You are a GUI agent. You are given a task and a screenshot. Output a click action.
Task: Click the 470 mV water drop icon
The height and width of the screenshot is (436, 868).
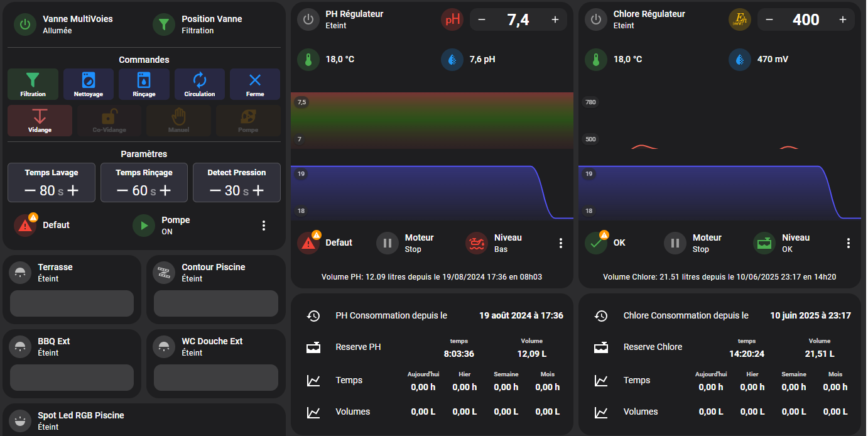coord(740,60)
